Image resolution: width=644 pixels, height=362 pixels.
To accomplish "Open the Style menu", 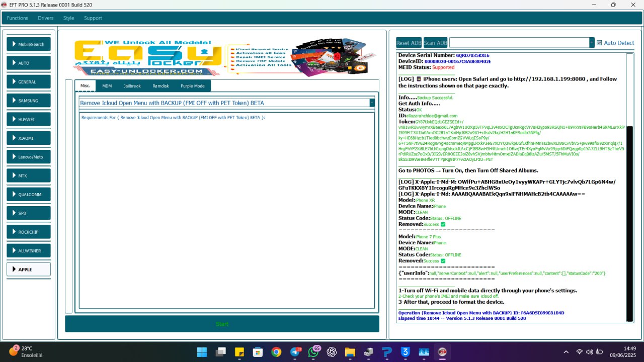I will pyautogui.click(x=68, y=18).
